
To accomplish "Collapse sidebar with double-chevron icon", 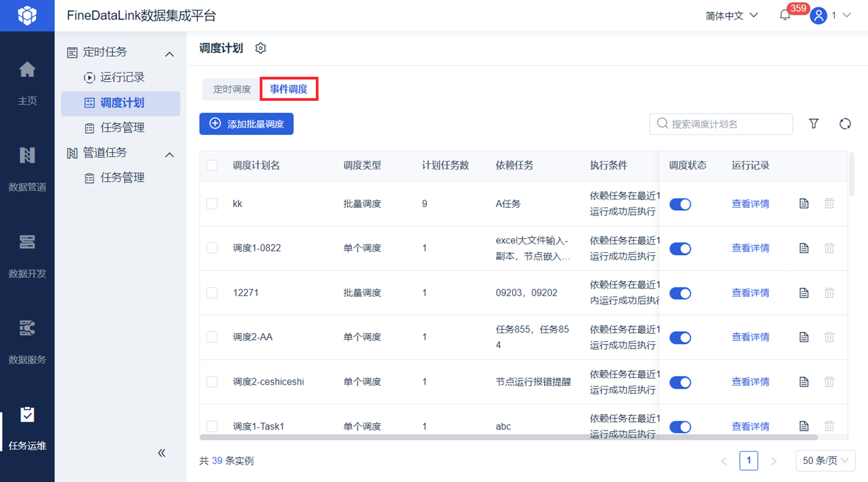I will (x=162, y=453).
